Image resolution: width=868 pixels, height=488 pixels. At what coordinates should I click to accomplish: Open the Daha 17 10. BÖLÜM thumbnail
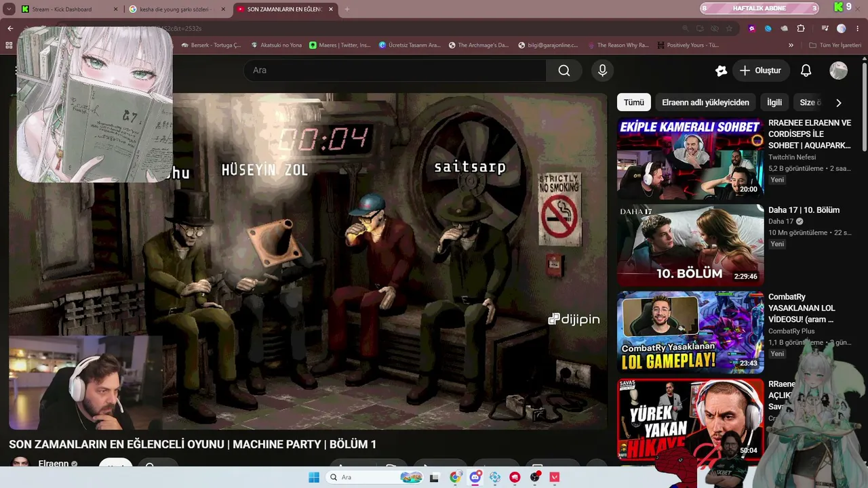pyautogui.click(x=690, y=245)
